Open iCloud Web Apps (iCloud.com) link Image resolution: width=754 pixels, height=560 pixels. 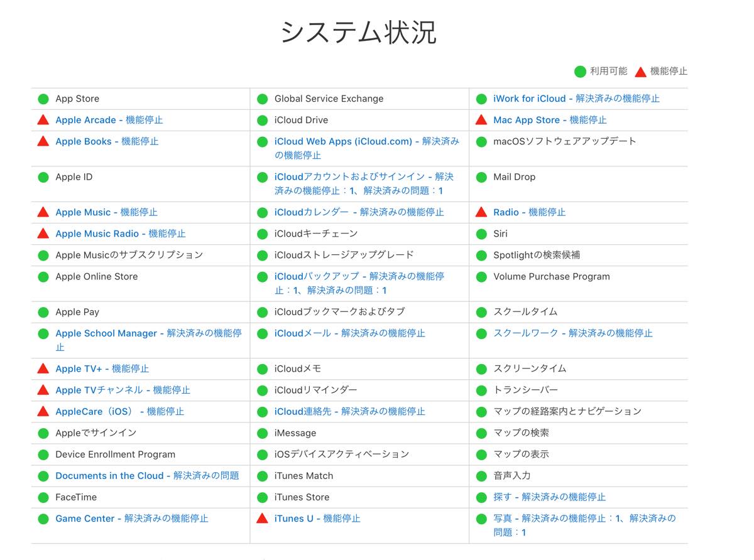367,148
